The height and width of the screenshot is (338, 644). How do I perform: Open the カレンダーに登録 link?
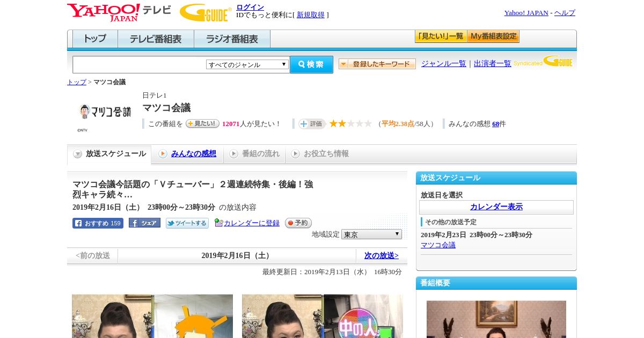[x=252, y=223]
